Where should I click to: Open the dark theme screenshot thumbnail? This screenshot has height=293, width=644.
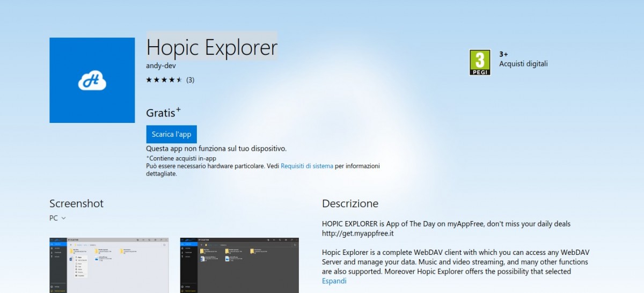239,265
